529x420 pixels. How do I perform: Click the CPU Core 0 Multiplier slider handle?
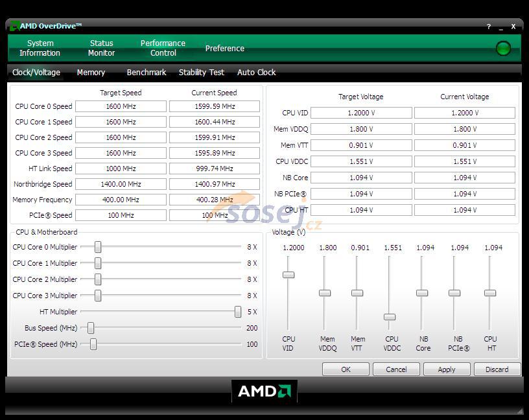click(98, 246)
